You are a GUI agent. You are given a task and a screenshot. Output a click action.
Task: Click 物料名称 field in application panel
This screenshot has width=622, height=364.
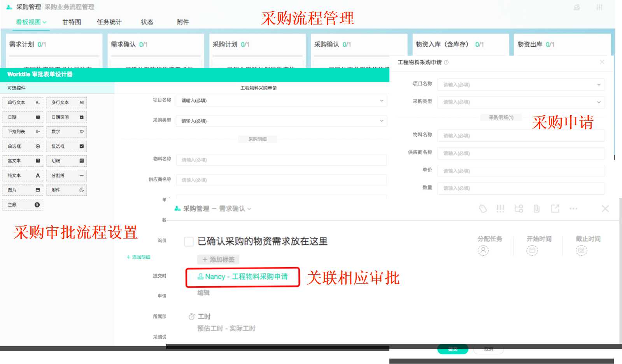(x=521, y=136)
